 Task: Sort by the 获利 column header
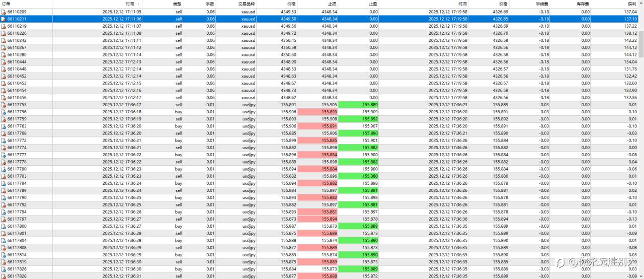[x=632, y=4]
